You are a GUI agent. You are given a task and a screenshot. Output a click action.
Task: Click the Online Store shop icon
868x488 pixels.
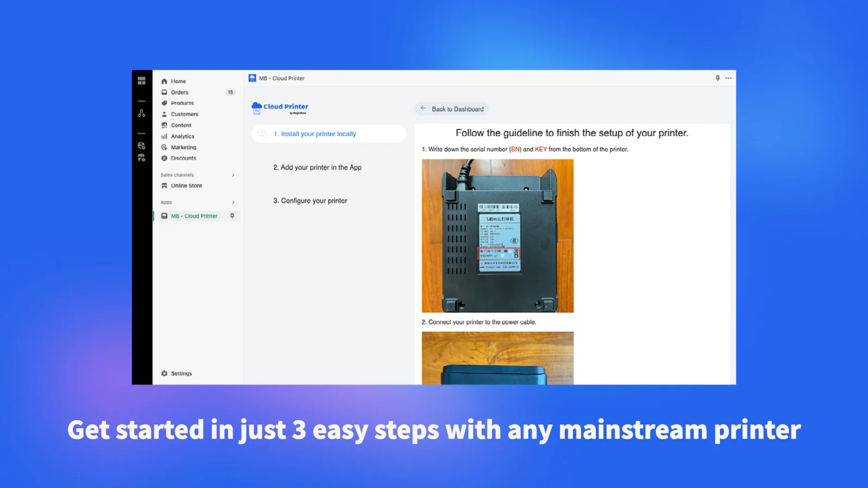point(164,185)
